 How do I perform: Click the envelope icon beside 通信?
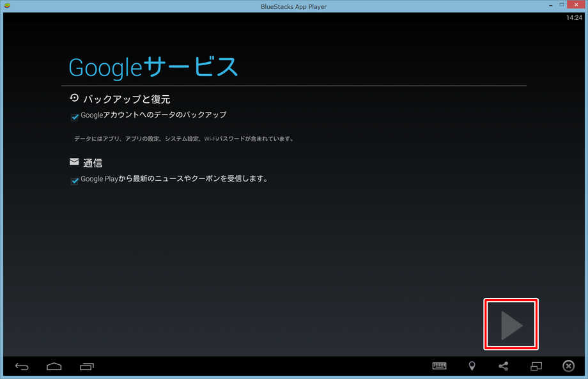pyautogui.click(x=74, y=162)
